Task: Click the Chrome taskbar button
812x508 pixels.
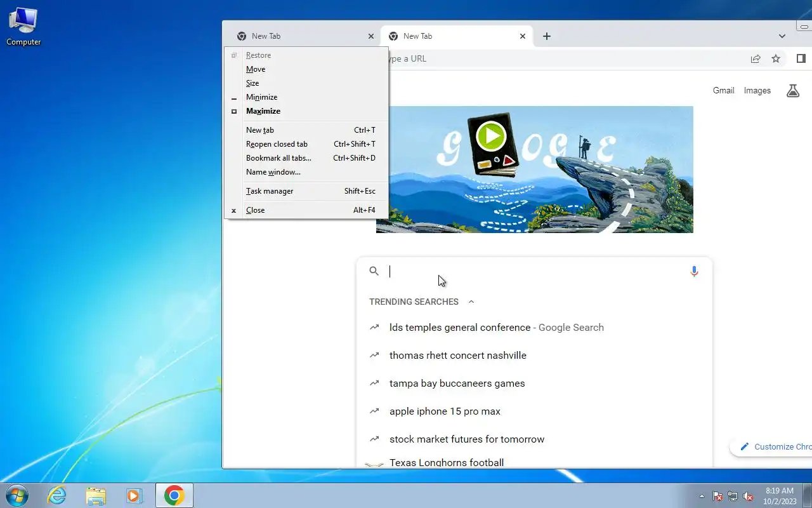Action: click(x=174, y=495)
